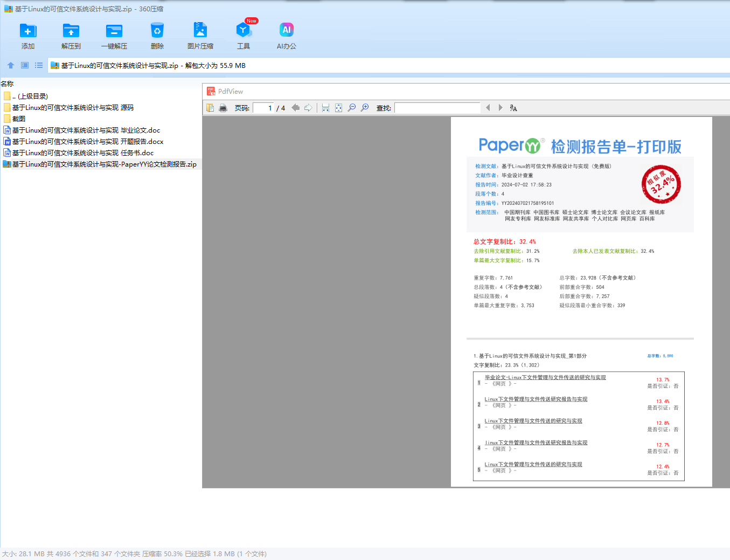730x560 pixels.
Task: Select the 截图 screenshots folder
Action: (15, 119)
